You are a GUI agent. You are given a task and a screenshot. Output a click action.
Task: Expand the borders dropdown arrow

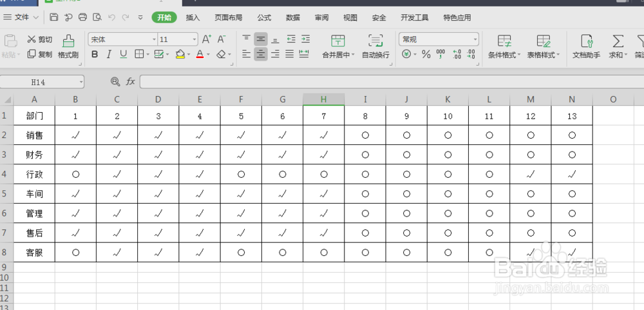(147, 54)
